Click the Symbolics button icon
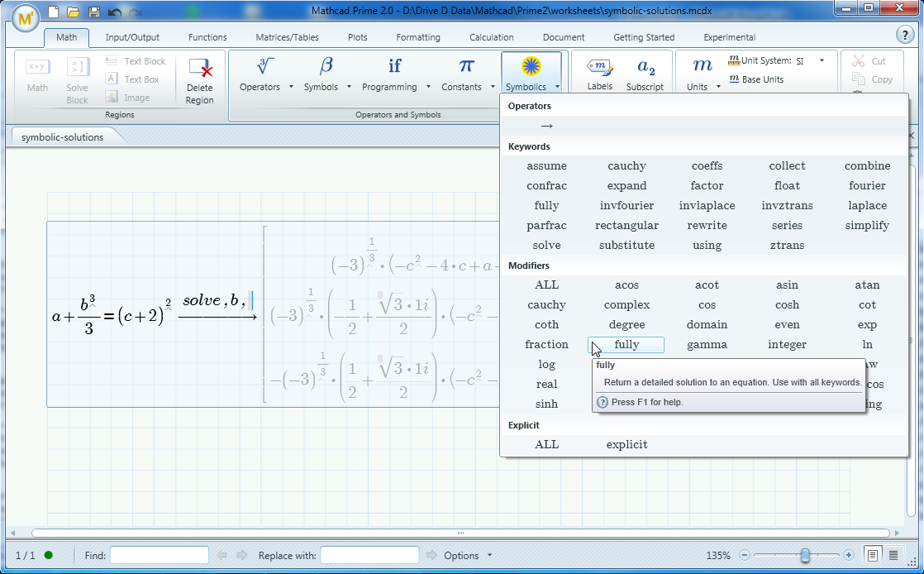Image resolution: width=924 pixels, height=574 pixels. coord(531,66)
